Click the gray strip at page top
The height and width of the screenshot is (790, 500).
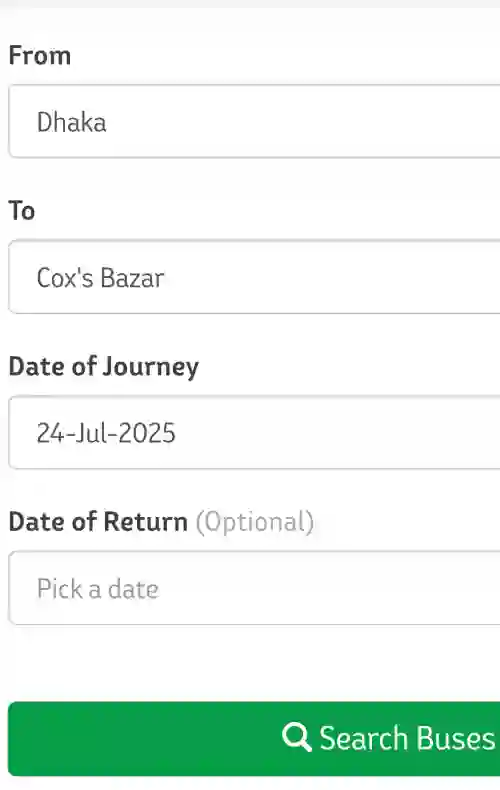tap(250, 4)
